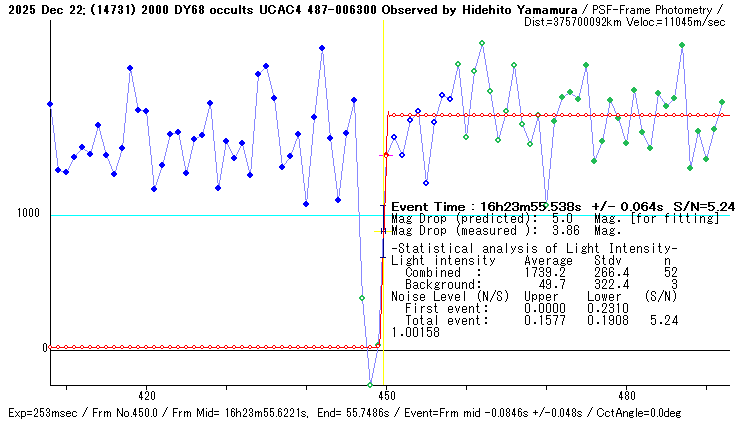This screenshot has width=740, height=425.
Task: Click the 420 frame label on x-axis
Action: click(x=146, y=394)
